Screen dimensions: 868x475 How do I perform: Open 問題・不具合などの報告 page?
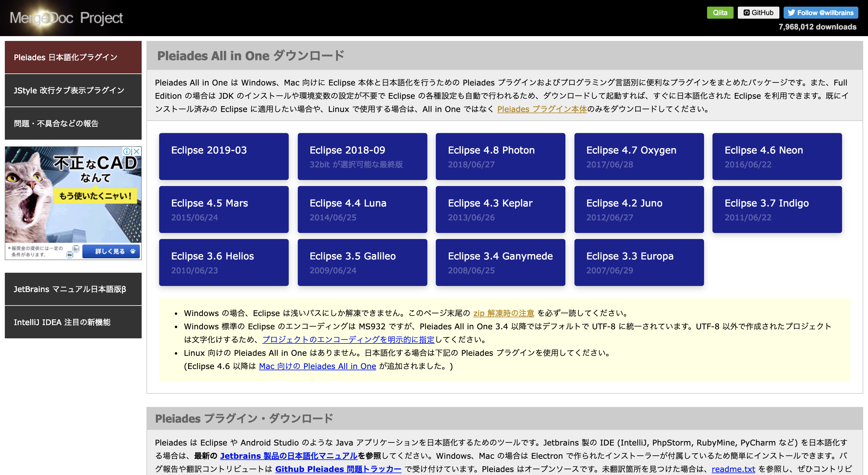(73, 123)
